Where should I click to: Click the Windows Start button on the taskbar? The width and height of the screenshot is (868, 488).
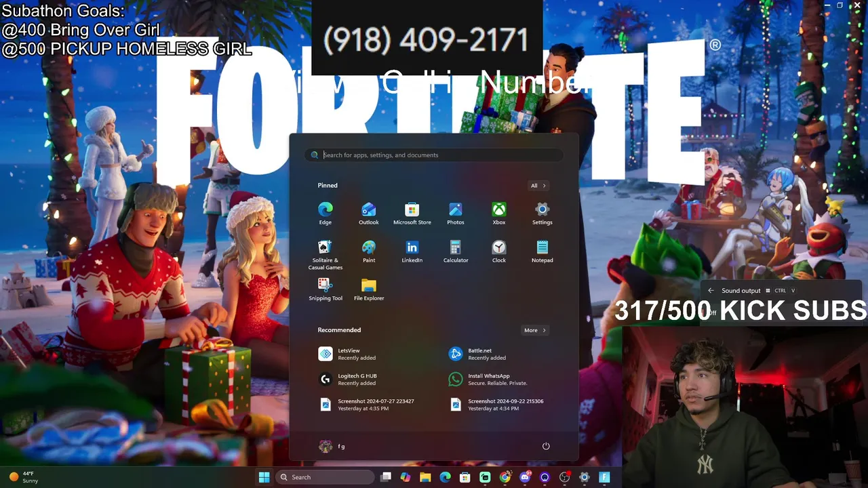click(264, 477)
